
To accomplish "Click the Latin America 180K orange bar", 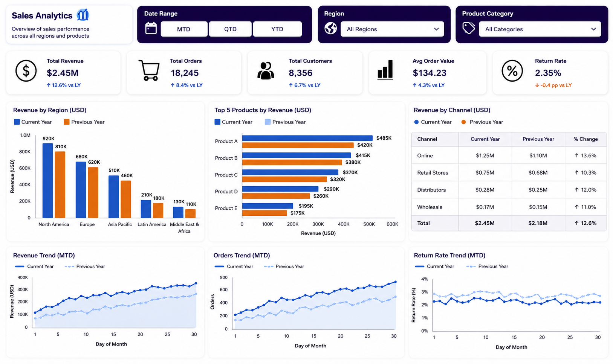I will [158, 210].
